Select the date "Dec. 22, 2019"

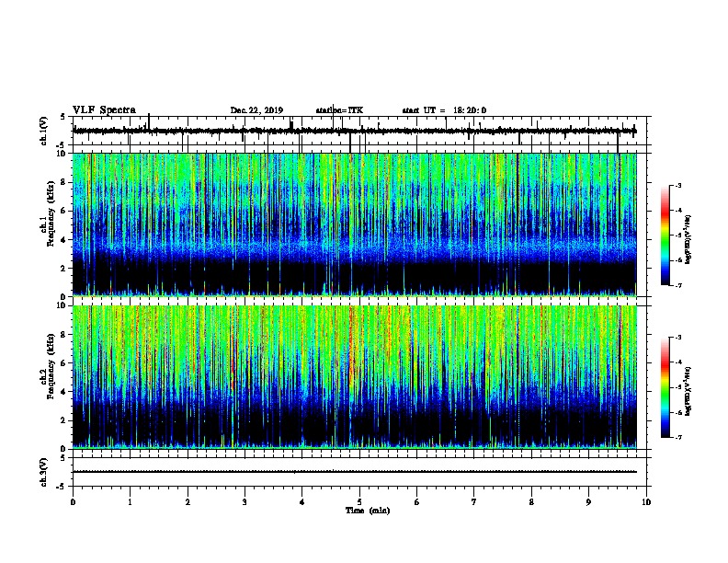[256, 110]
